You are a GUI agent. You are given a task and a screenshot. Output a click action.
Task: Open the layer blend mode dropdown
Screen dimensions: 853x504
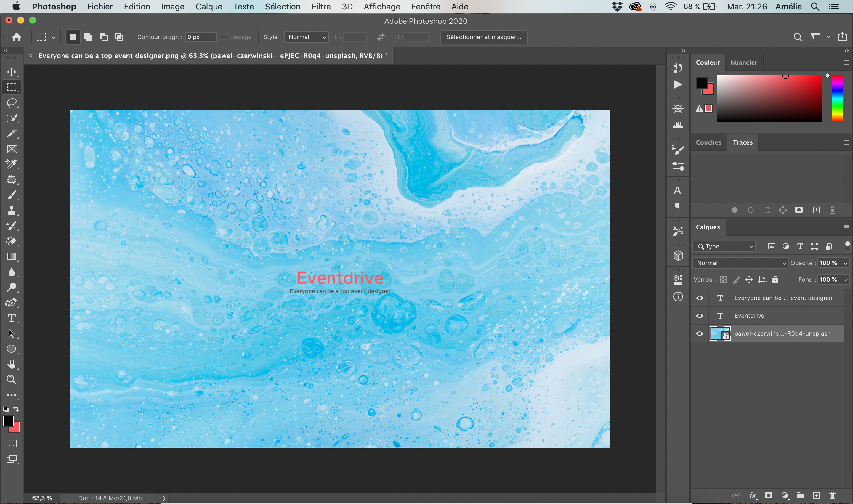(x=740, y=263)
